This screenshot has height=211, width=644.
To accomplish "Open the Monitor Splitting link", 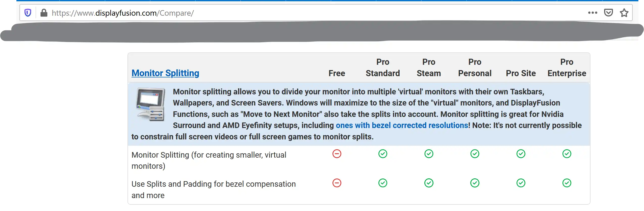I will 165,73.
